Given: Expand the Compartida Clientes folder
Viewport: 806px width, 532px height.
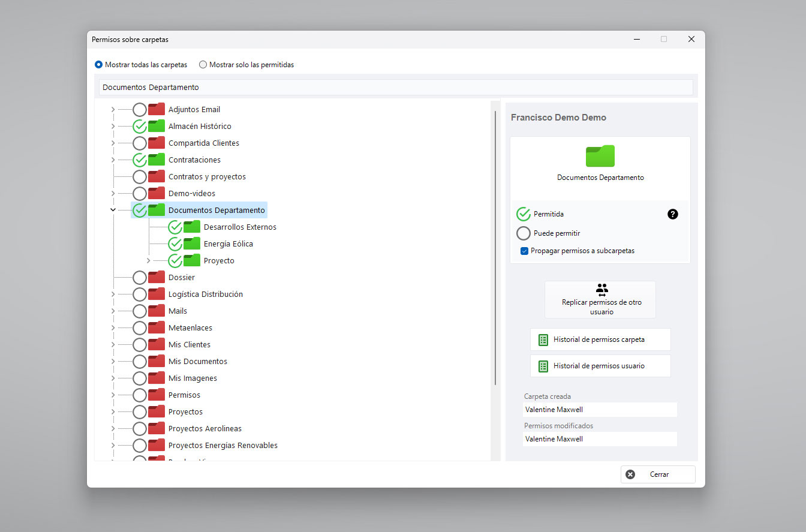Looking at the screenshot, I should coord(113,143).
